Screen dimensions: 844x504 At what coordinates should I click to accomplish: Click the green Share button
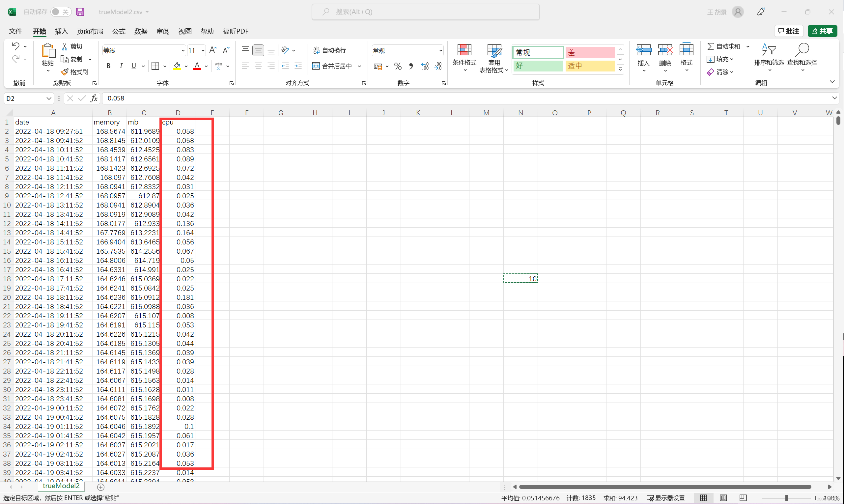822,31
